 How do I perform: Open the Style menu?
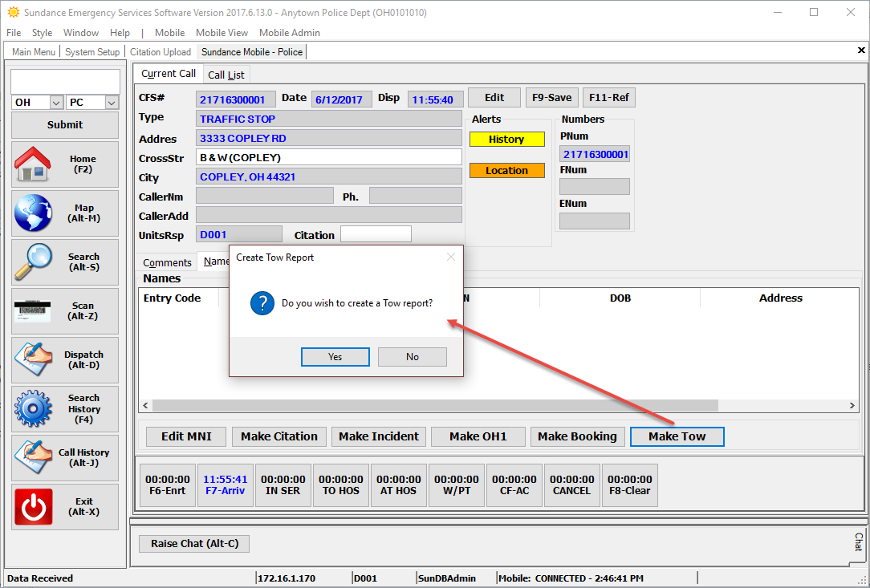click(x=43, y=33)
